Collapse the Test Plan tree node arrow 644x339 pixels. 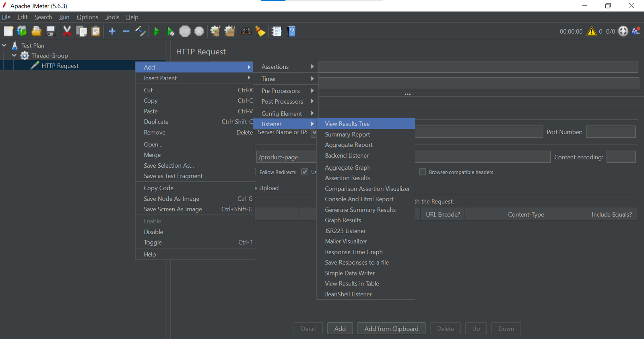[x=4, y=45]
